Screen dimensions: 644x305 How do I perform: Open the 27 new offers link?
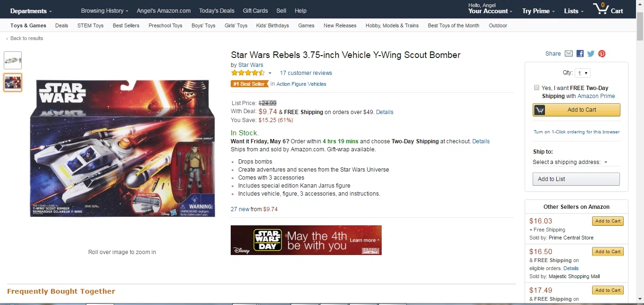tap(240, 209)
